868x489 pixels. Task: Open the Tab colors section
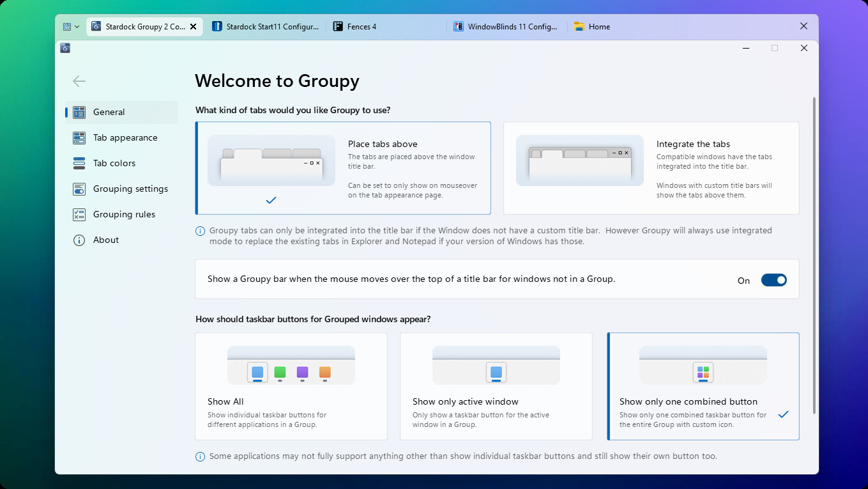(114, 163)
